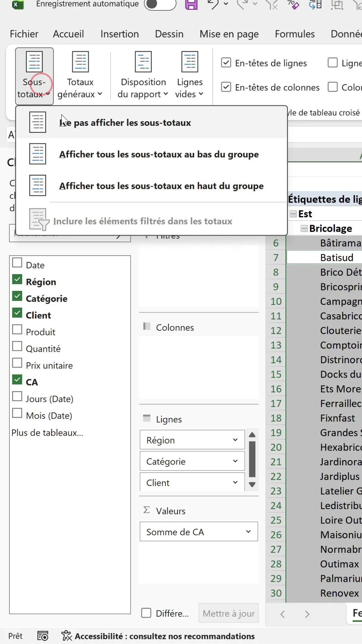Screen dimensions: 362x644
Task: Open the Accueil ribbon tab
Action: [68, 34]
